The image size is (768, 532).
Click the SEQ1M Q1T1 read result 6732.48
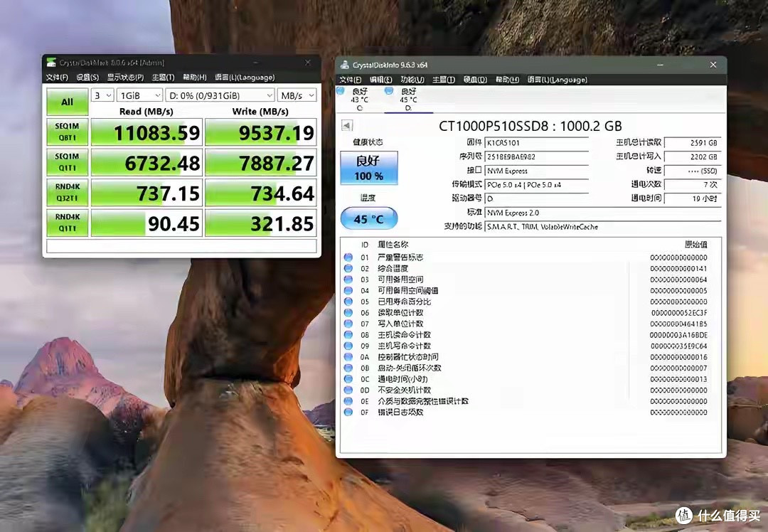point(146,163)
